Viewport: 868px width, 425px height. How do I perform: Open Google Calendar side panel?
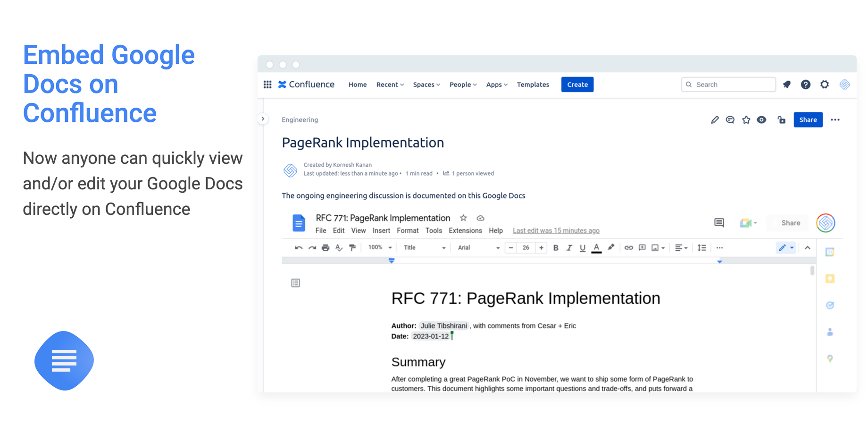830,252
